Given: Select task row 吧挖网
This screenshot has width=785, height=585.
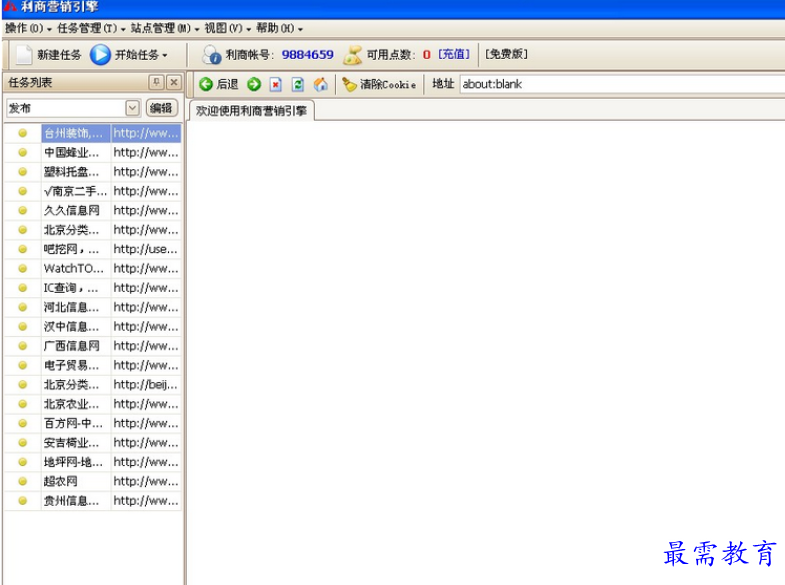Looking at the screenshot, I should 93,249.
